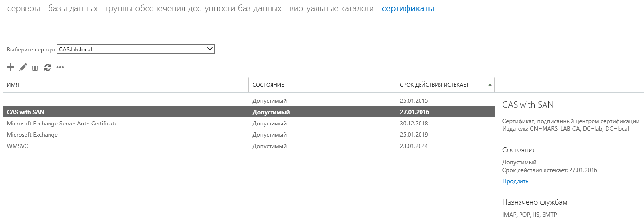Click the Продлить renew link
This screenshot has height=224, width=644.
coord(515,181)
